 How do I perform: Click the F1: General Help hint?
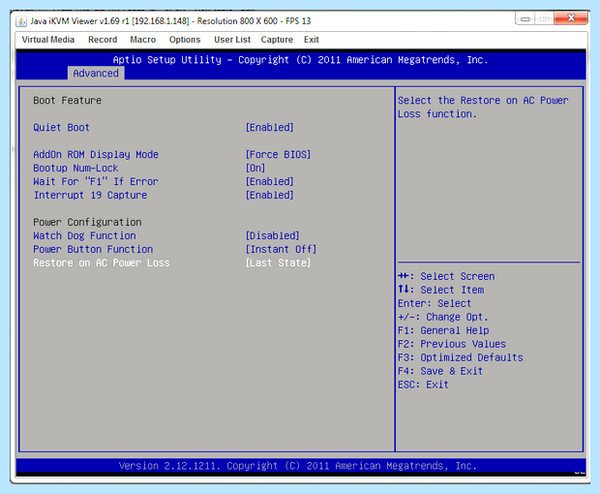(x=443, y=330)
